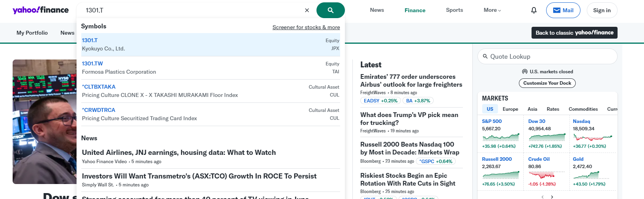Click the Quote Lookup magnifier icon
Screen dimensions: 644x199
(x=485, y=56)
